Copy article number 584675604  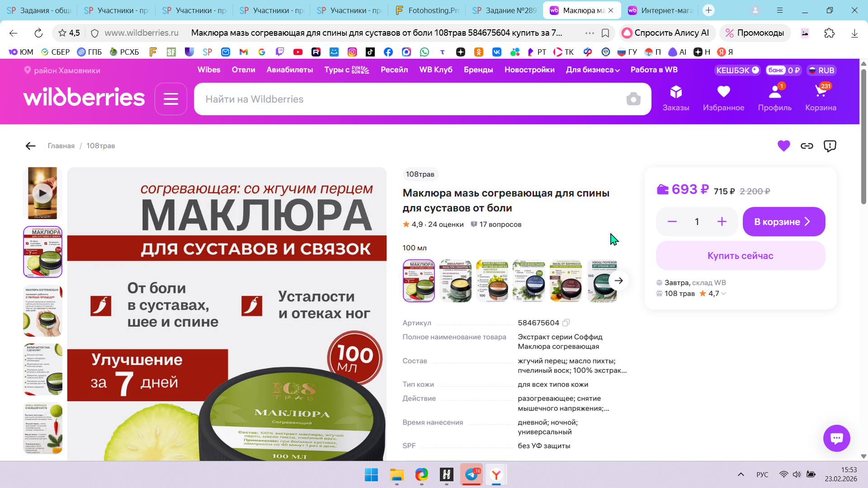pos(566,323)
